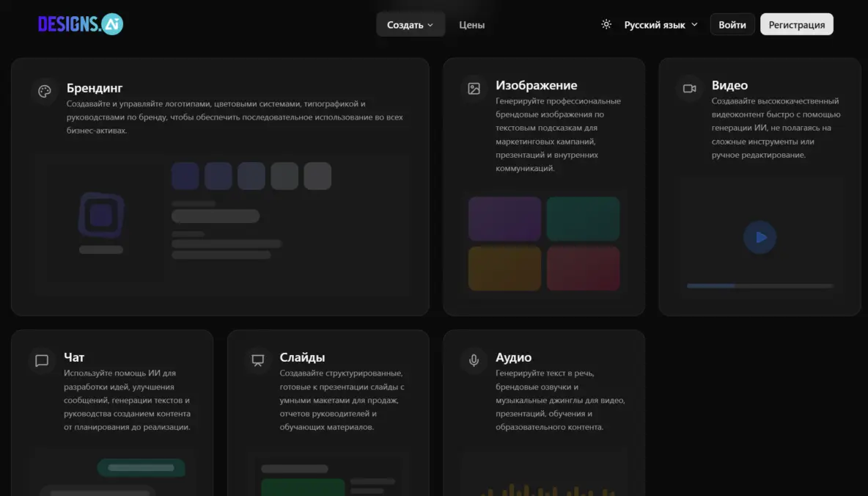This screenshot has height=496, width=868.
Task: Click the Designs.AI logo
Action: click(x=81, y=24)
